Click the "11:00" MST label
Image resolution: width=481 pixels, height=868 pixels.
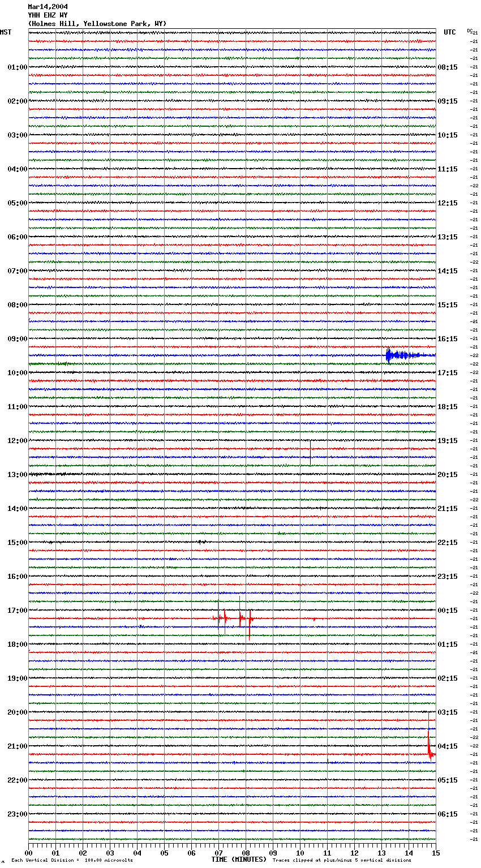(x=17, y=407)
